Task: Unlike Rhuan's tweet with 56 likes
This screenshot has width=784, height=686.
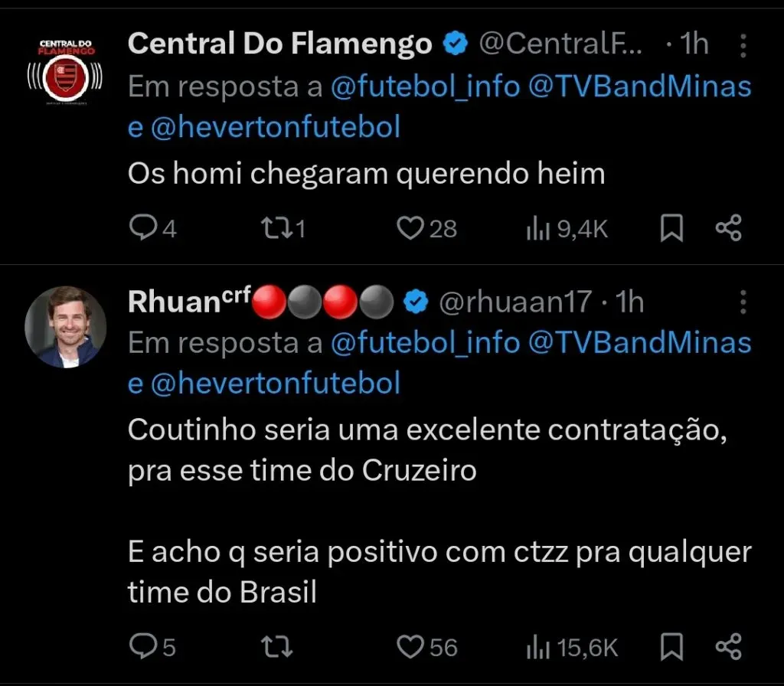Action: pos(411,645)
